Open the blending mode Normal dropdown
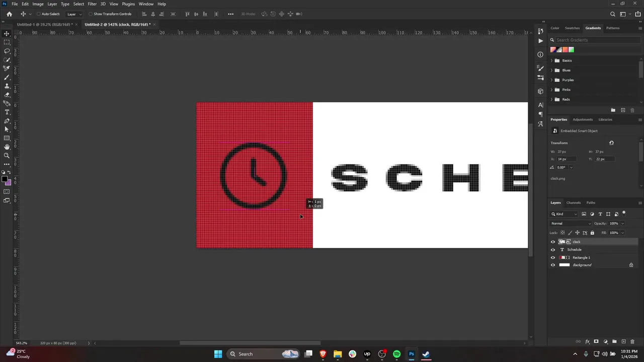The height and width of the screenshot is (362, 644). click(x=571, y=223)
